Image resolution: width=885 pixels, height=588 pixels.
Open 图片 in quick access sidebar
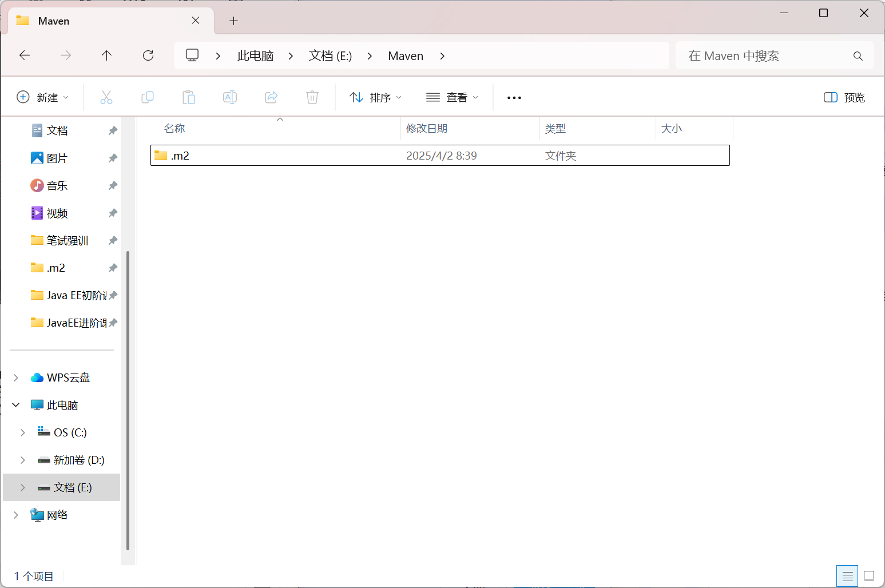pos(57,158)
